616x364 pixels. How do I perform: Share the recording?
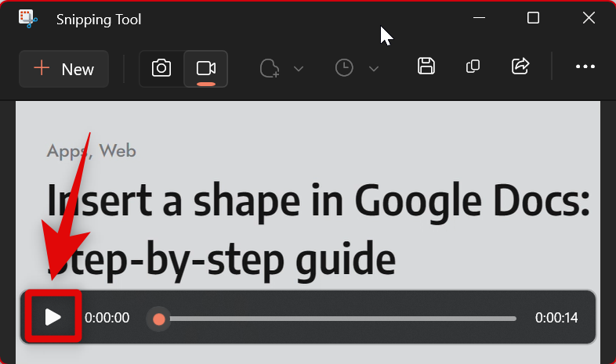pos(520,66)
